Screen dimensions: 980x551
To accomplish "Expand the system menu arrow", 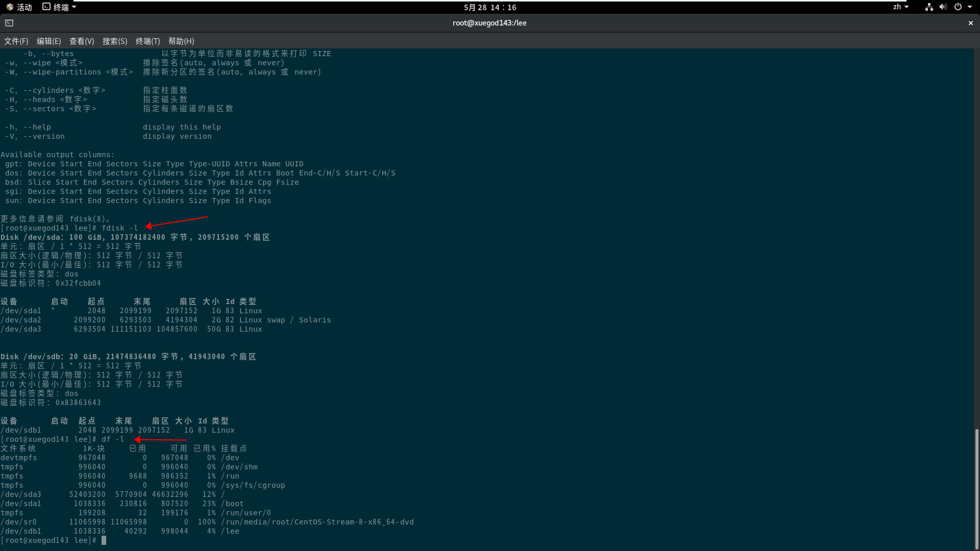I will click(x=970, y=7).
